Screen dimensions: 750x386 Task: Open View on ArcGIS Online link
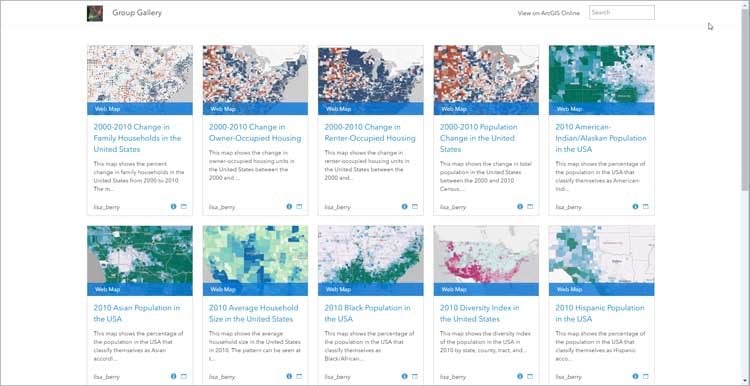click(x=548, y=13)
